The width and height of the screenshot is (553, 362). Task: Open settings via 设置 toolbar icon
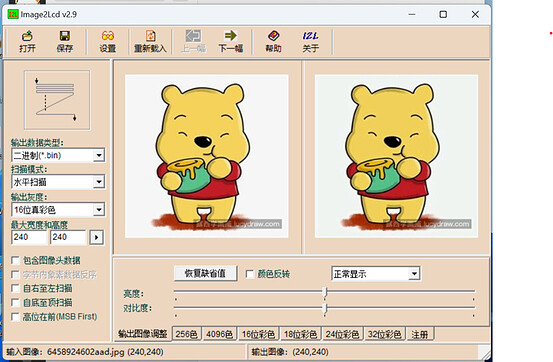(108, 42)
